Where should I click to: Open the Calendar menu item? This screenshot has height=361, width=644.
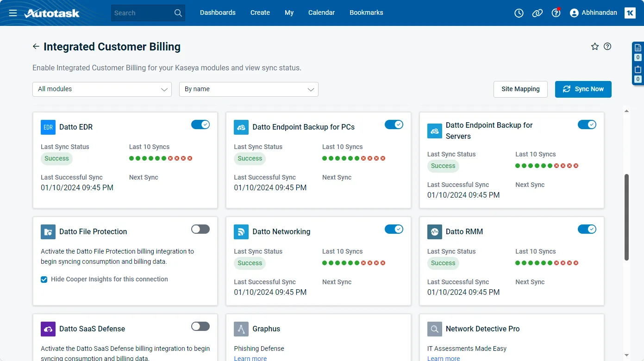click(x=321, y=13)
